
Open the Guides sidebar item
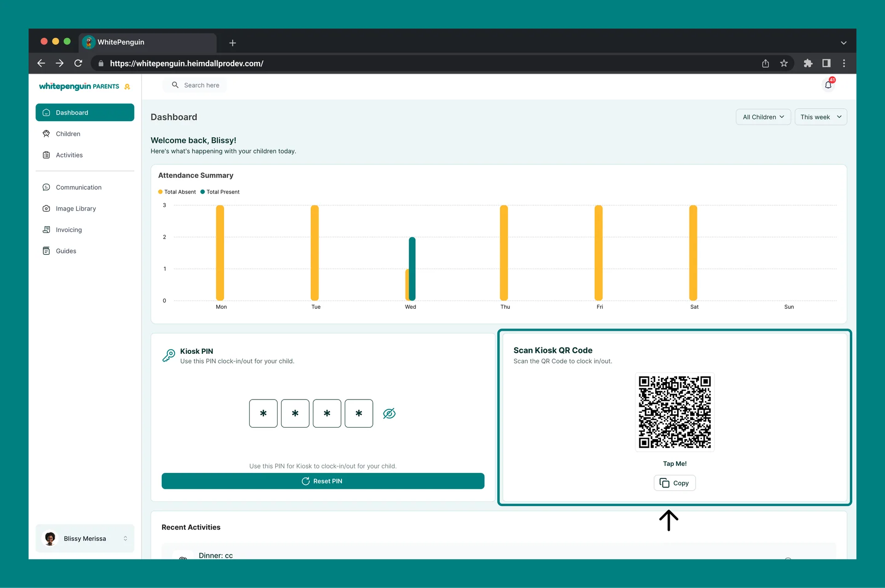pyautogui.click(x=85, y=251)
